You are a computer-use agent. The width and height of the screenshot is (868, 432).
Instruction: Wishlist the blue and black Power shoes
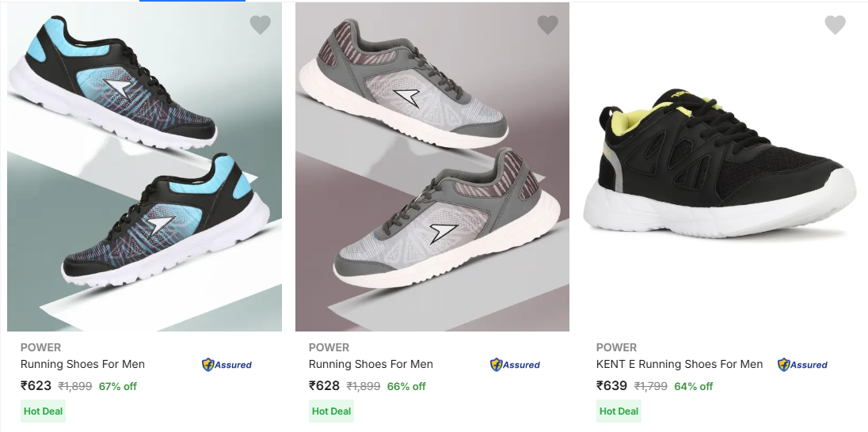point(260,25)
